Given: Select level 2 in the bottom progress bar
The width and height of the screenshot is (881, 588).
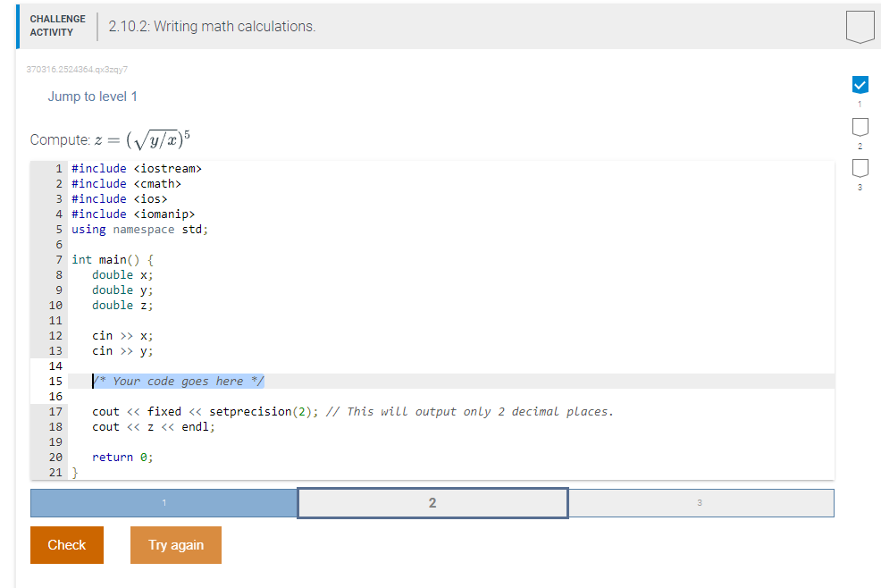Looking at the screenshot, I should 432,502.
